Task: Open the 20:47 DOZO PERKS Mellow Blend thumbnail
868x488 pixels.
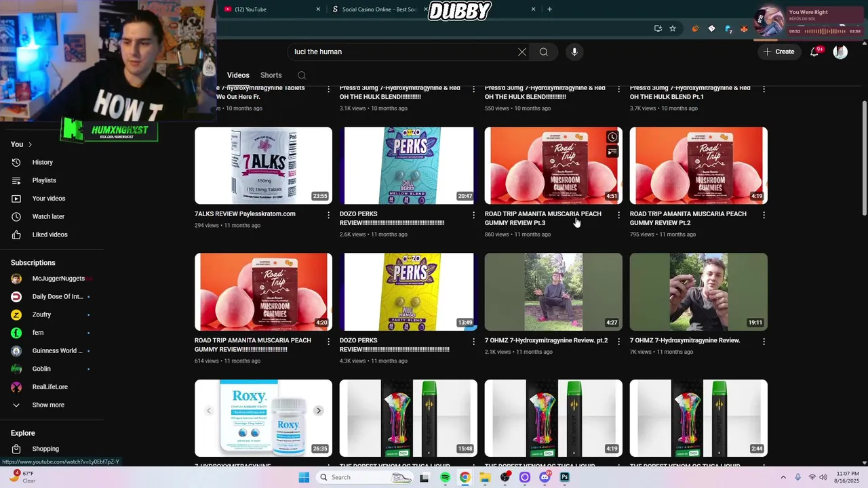Action: click(x=408, y=165)
